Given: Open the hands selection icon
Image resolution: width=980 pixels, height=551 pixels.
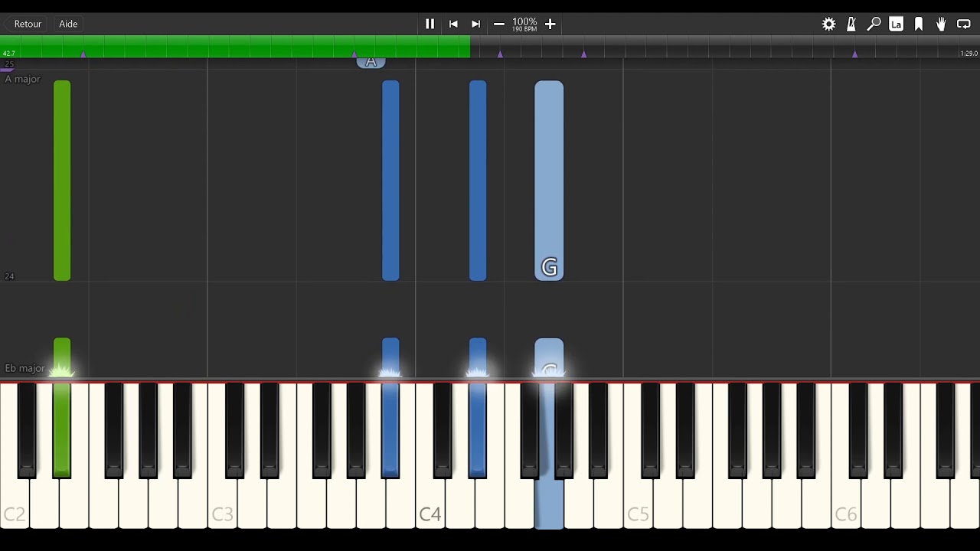Looking at the screenshot, I should pyautogui.click(x=941, y=24).
